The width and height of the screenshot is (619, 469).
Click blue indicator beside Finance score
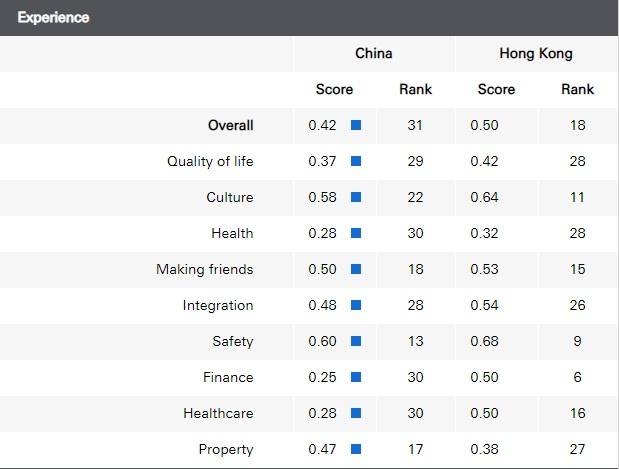coord(356,378)
